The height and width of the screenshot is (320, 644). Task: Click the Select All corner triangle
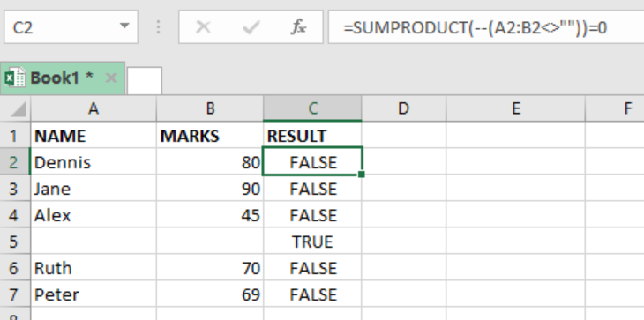coord(17,109)
